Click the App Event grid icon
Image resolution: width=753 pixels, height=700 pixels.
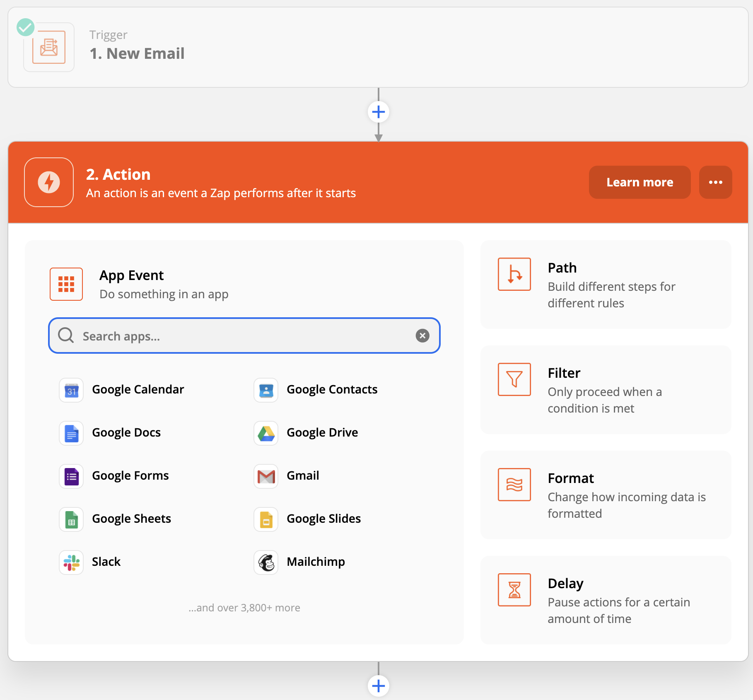click(x=66, y=284)
